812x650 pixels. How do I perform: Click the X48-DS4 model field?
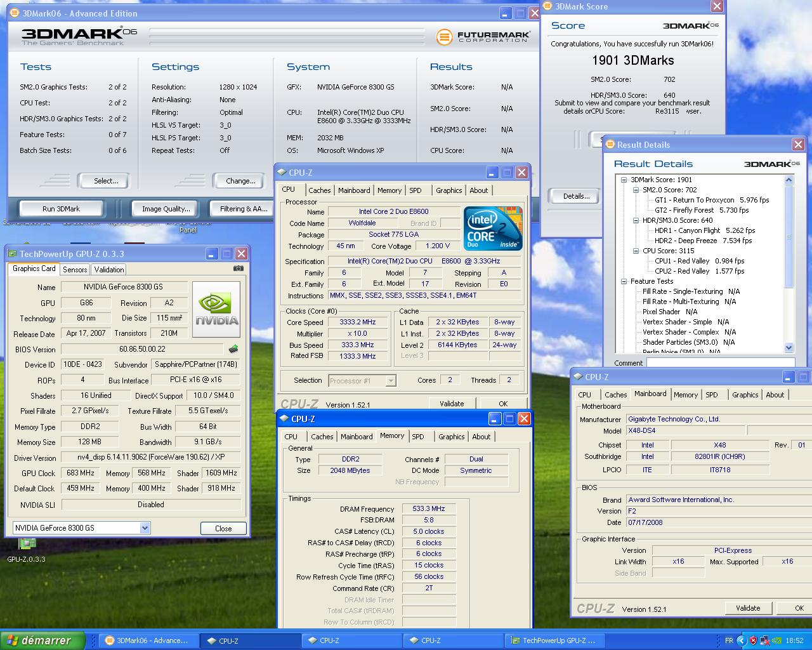click(686, 430)
